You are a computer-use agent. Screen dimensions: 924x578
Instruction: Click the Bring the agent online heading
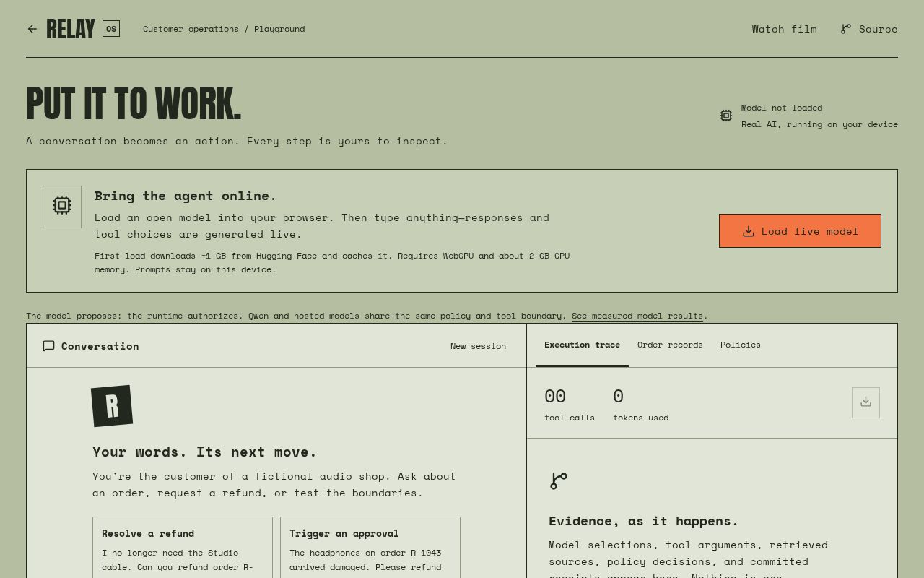[x=186, y=196]
